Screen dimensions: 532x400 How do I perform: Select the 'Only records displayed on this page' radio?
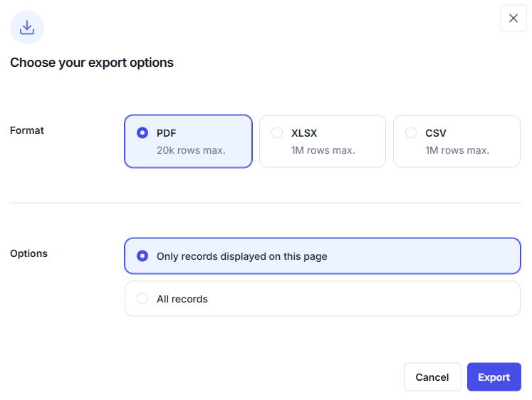tap(142, 256)
